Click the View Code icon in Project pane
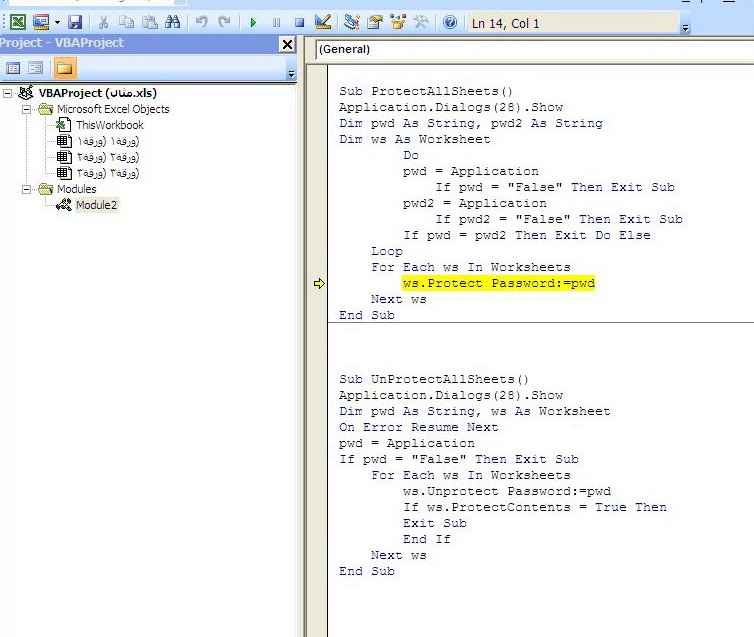The image size is (754, 637). pyautogui.click(x=13, y=68)
